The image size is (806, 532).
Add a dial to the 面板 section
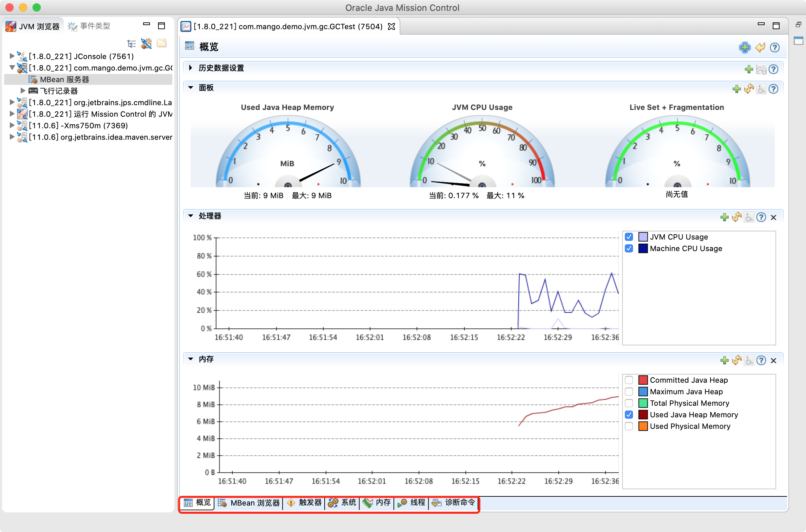737,89
